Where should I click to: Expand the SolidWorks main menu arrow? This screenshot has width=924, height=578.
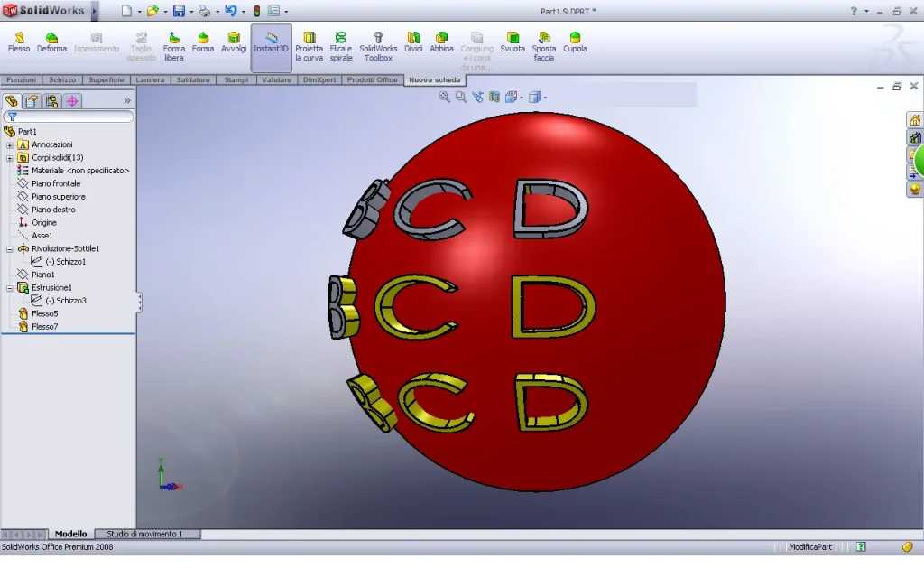click(x=94, y=11)
